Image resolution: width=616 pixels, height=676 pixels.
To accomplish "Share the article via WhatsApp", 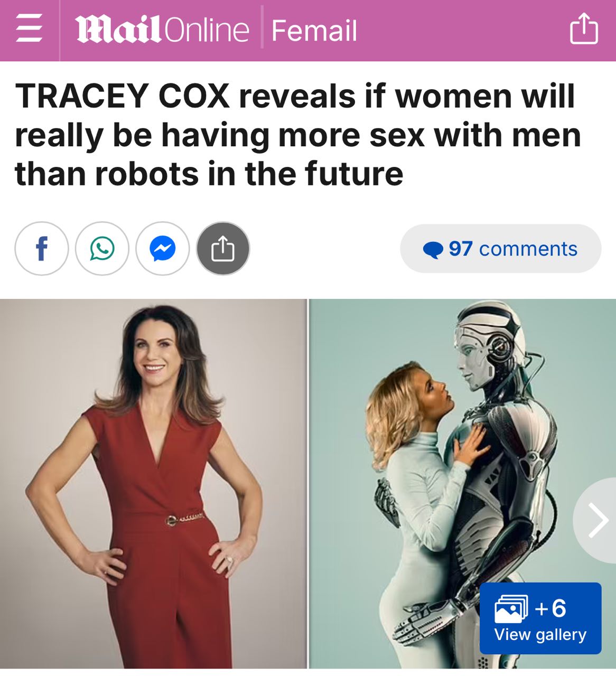I will 102,249.
